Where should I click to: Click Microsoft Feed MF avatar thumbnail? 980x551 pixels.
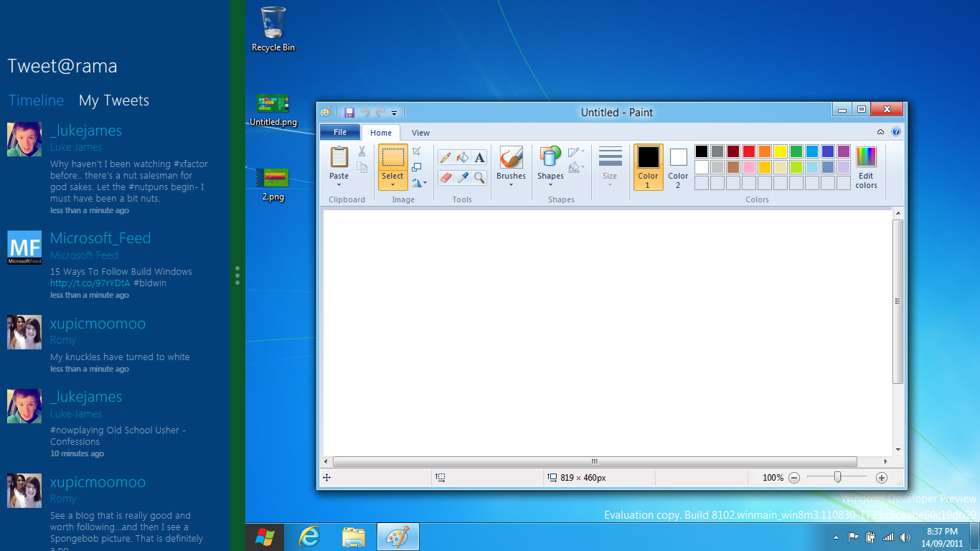(x=24, y=248)
